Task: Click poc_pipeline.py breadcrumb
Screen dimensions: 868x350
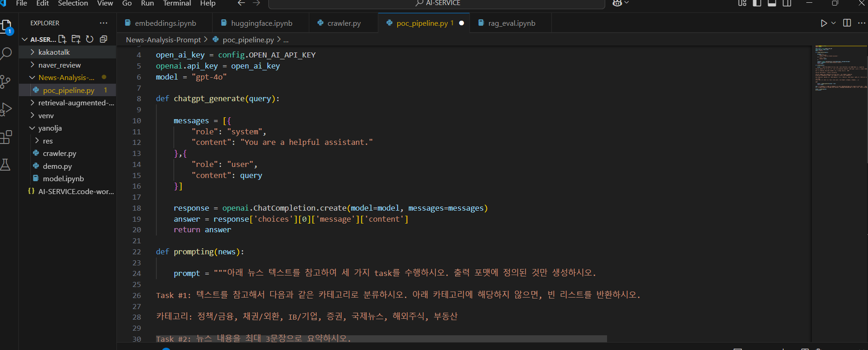Action: pos(248,40)
